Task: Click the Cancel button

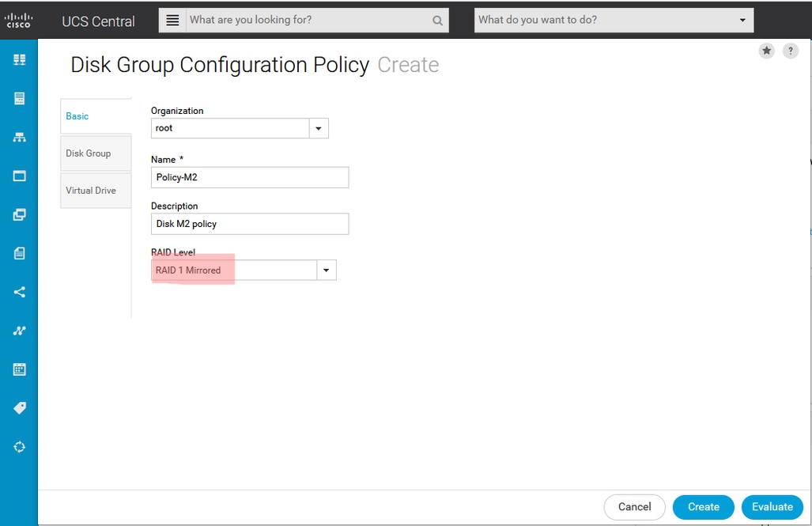Action: pyautogui.click(x=634, y=507)
